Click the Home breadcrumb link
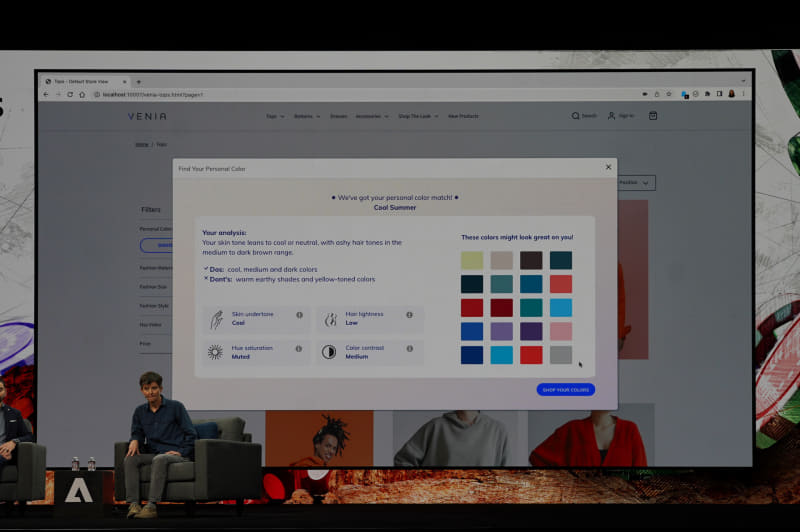Image resolution: width=800 pixels, height=532 pixels. pos(142,144)
